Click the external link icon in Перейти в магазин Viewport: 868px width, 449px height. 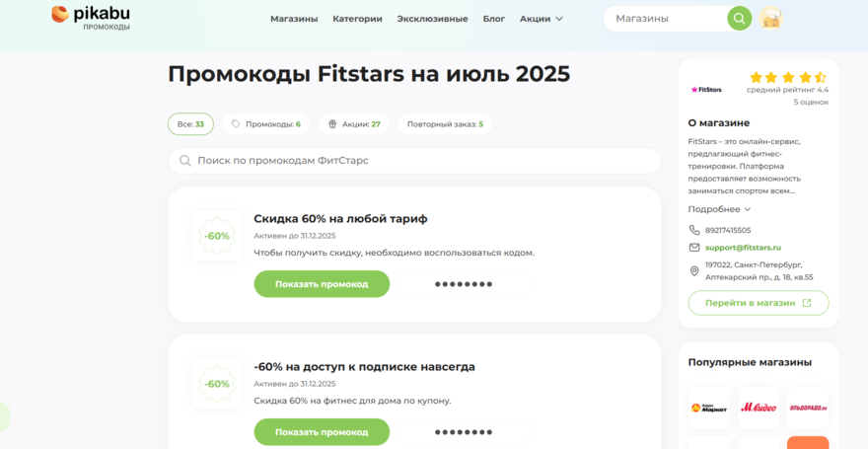tap(807, 303)
